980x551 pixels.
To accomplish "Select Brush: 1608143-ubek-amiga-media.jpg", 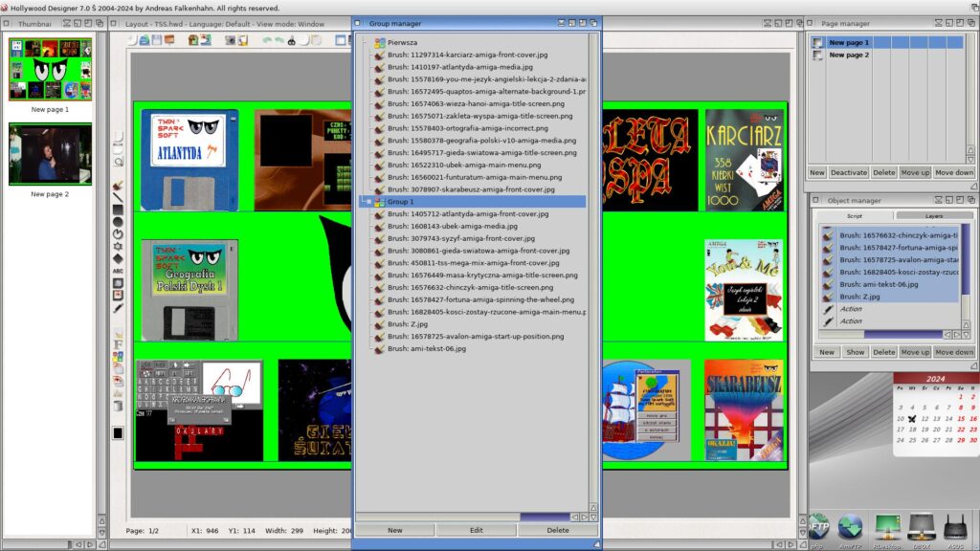I will coord(452,226).
